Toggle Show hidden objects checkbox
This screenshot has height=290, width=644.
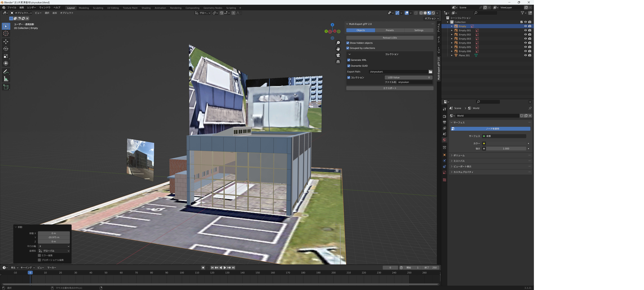pos(348,43)
